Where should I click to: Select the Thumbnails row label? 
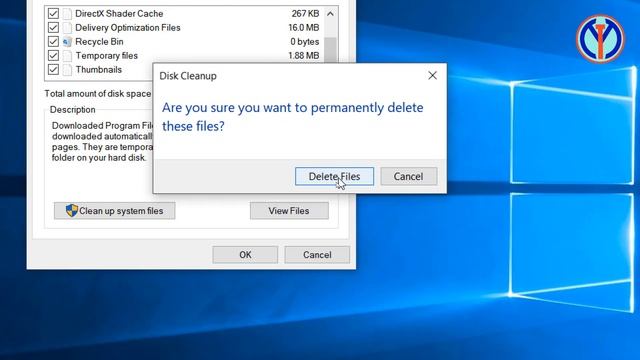click(x=98, y=69)
